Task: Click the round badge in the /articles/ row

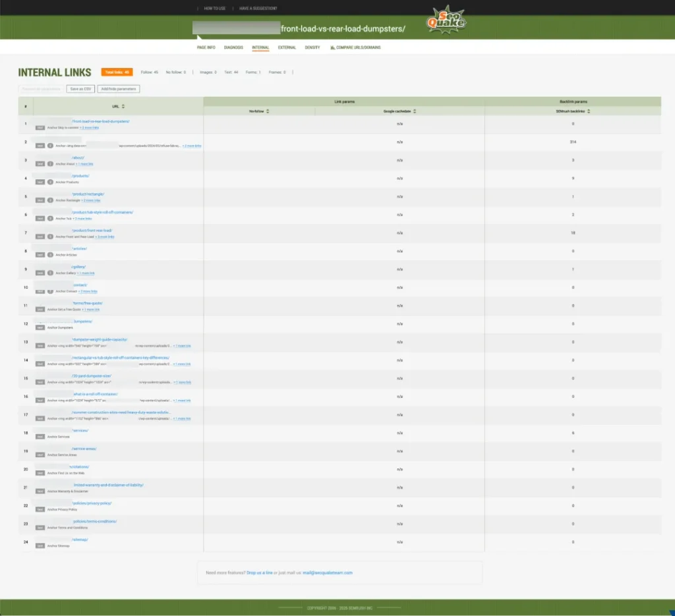Action: 50,255
